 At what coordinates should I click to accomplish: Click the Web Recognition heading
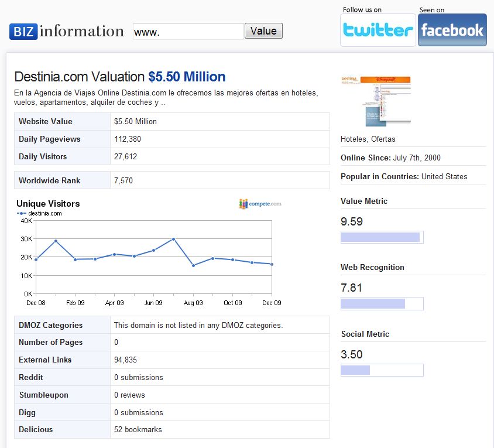coord(372,268)
